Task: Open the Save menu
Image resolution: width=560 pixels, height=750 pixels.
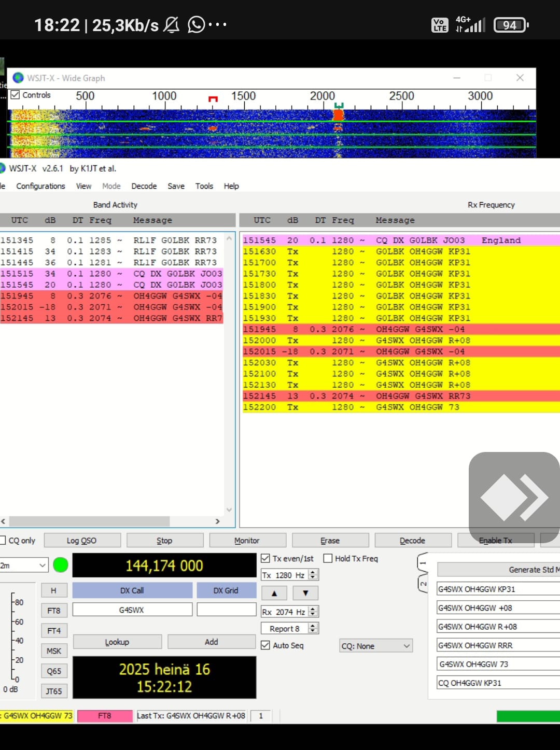Action: click(x=176, y=186)
